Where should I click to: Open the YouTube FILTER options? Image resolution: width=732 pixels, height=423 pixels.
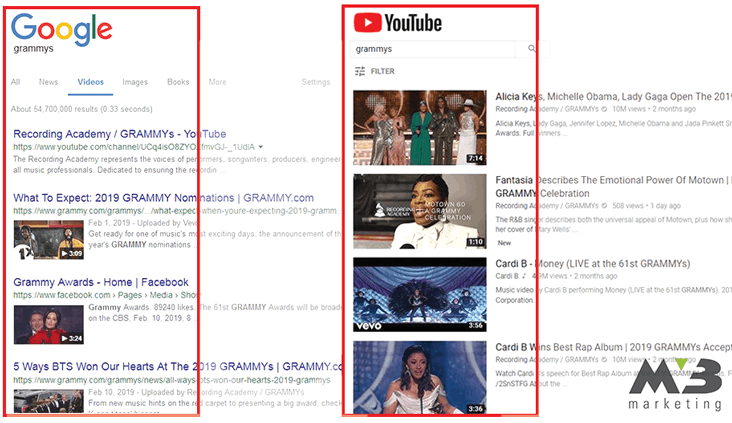point(374,71)
